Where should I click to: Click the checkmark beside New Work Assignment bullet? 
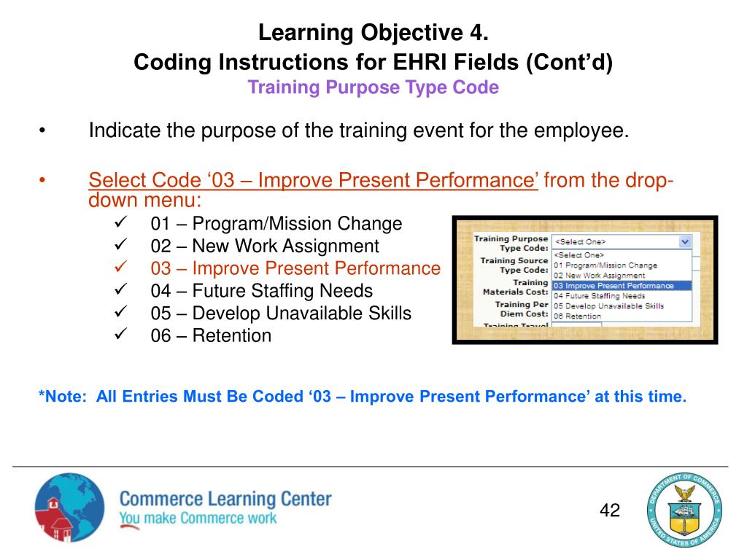click(x=122, y=244)
